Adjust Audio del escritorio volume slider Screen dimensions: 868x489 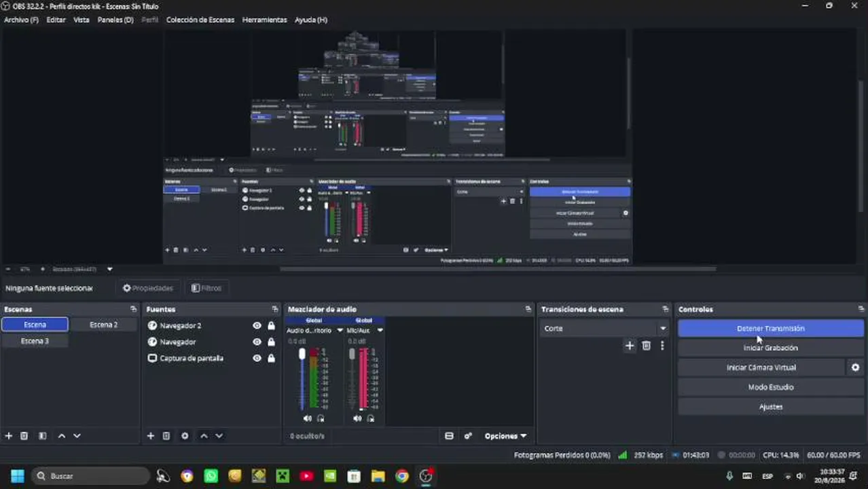[x=302, y=379]
